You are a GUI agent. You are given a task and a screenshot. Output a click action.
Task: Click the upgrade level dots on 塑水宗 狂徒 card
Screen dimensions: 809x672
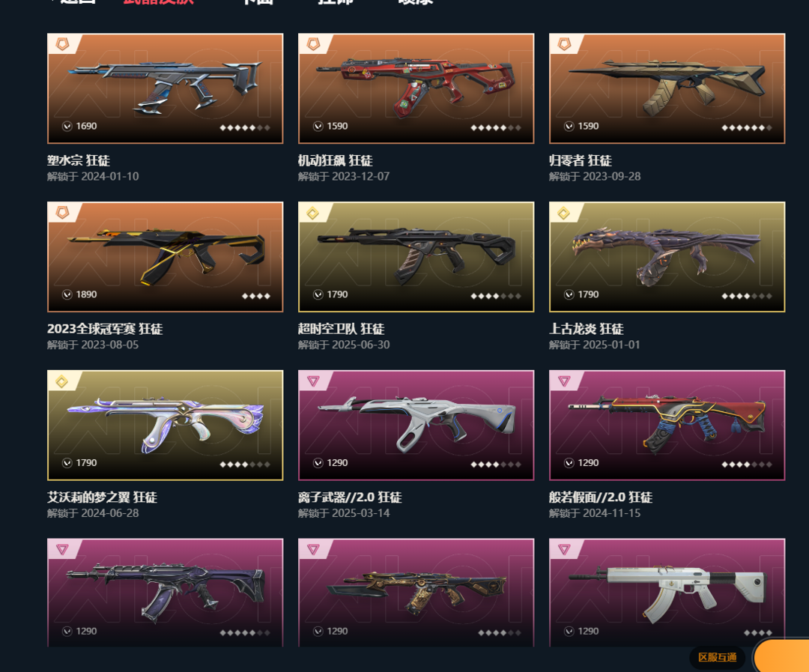pyautogui.click(x=245, y=127)
